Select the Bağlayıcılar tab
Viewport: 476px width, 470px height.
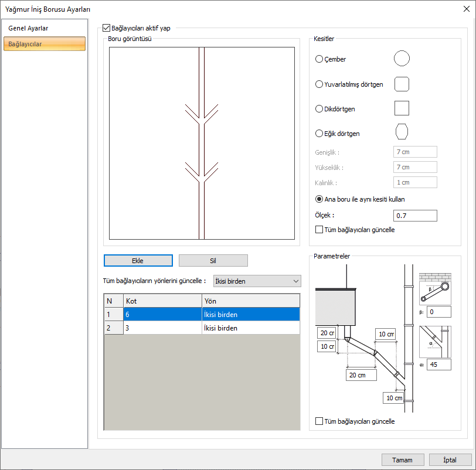[x=45, y=44]
